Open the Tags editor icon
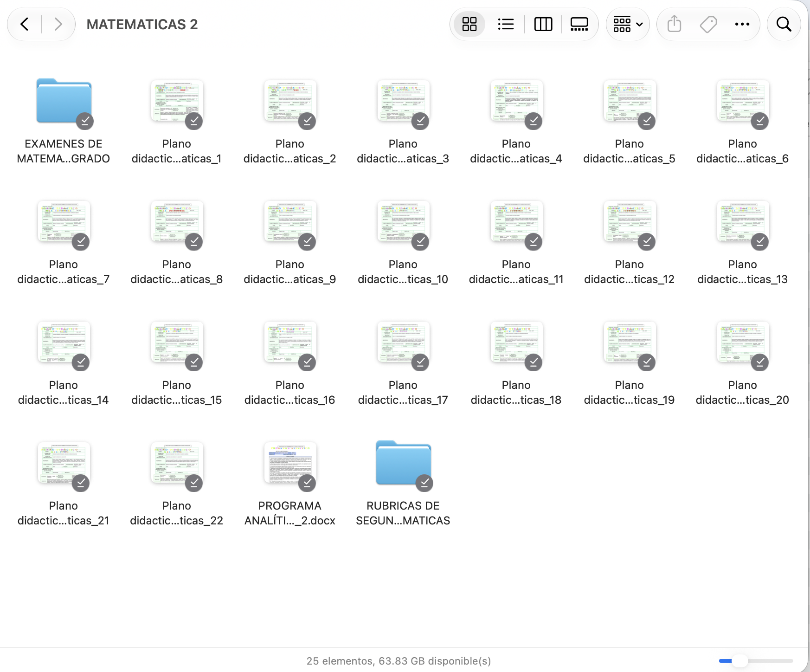The image size is (810, 672). [x=708, y=24]
